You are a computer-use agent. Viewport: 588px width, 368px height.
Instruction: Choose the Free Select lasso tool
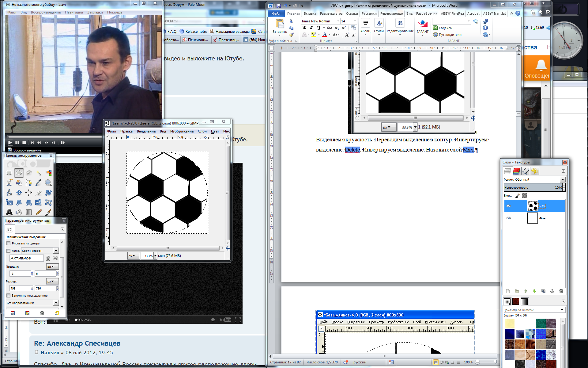pos(29,173)
